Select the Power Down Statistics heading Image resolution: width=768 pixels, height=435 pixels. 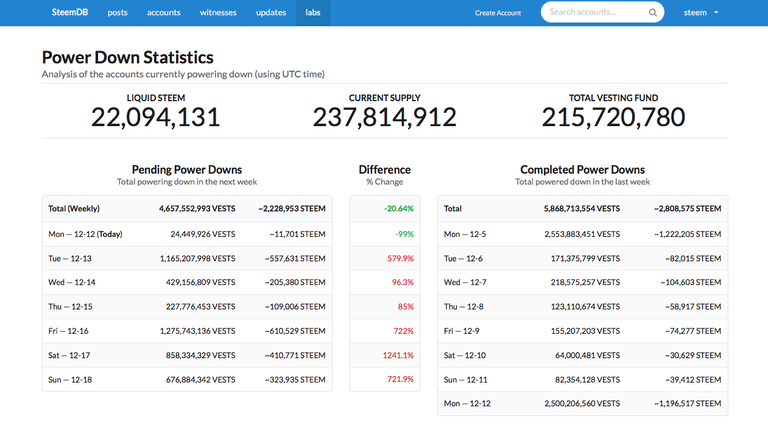pos(127,57)
